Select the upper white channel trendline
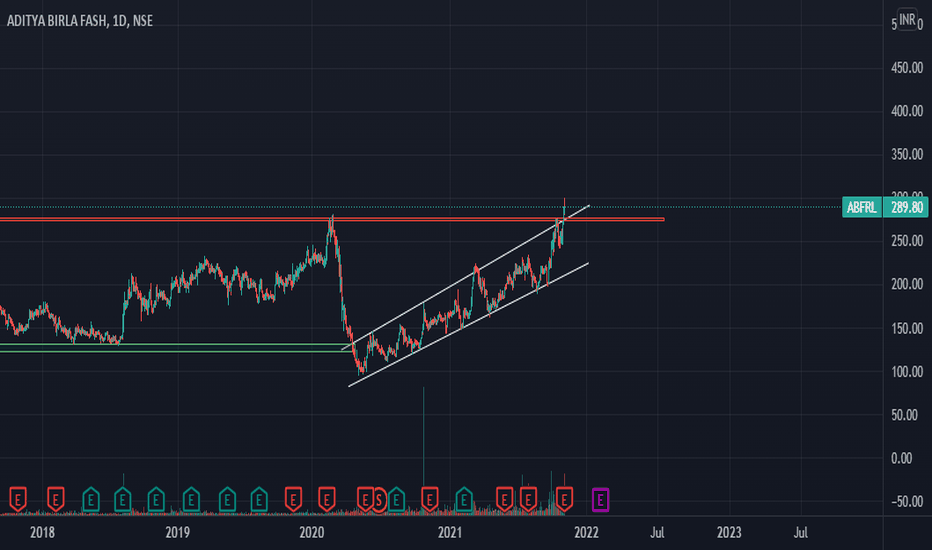This screenshot has width=932, height=550. click(465, 277)
